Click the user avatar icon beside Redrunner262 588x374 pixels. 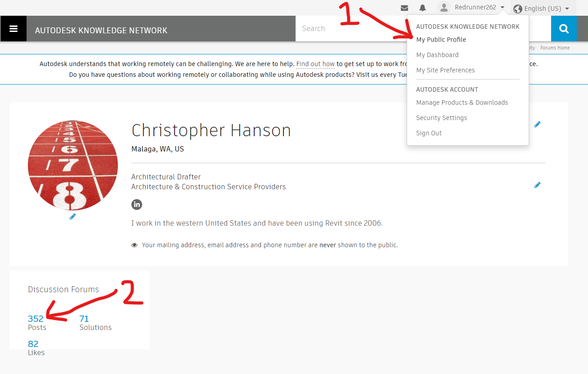[x=444, y=8]
